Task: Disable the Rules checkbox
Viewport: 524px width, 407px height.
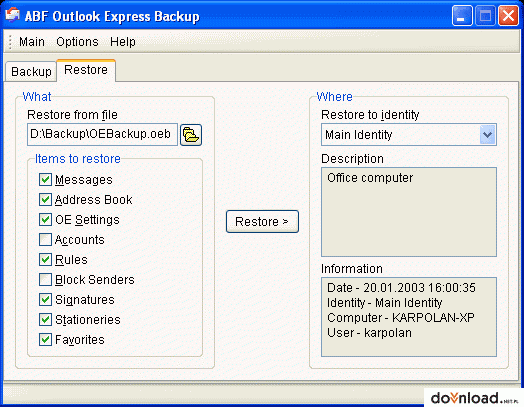Action: [x=45, y=260]
